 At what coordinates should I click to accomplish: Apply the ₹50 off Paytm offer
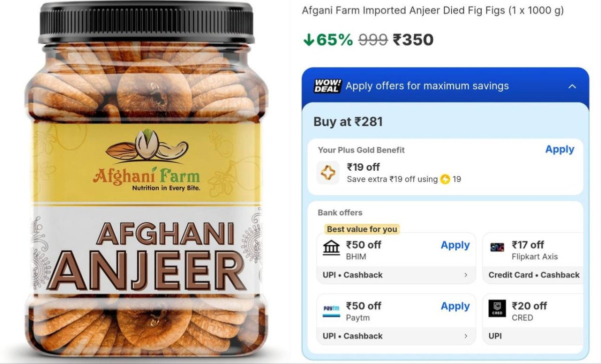[x=455, y=306]
